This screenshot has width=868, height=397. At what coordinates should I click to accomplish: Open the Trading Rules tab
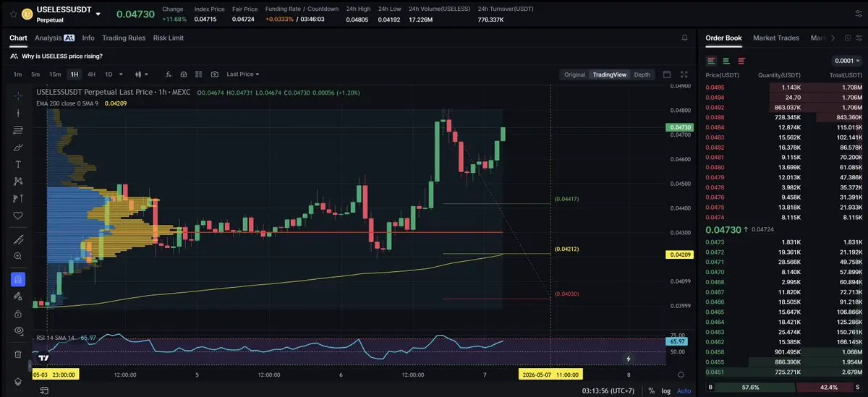tap(124, 38)
